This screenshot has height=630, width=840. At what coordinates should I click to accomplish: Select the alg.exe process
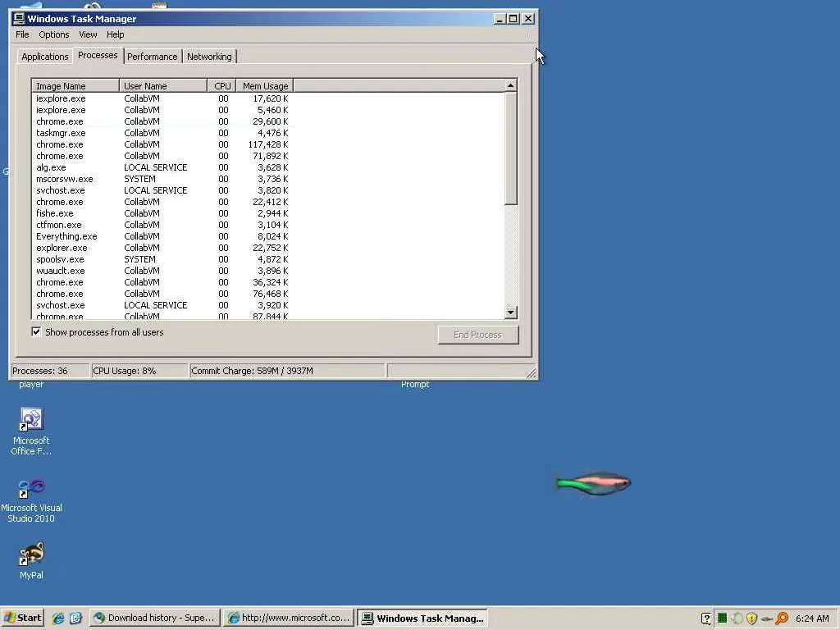tap(162, 167)
